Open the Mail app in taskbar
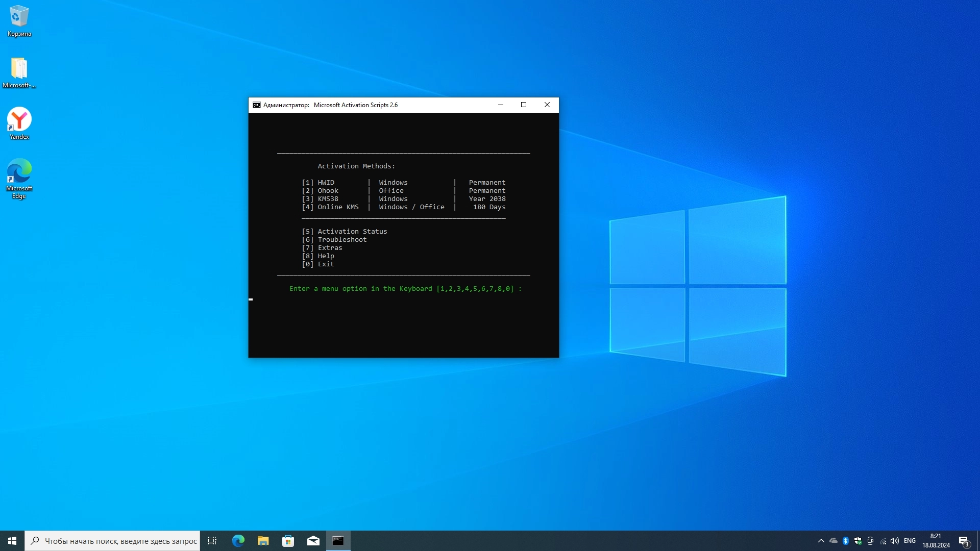Viewport: 980px width, 551px height. [x=313, y=541]
